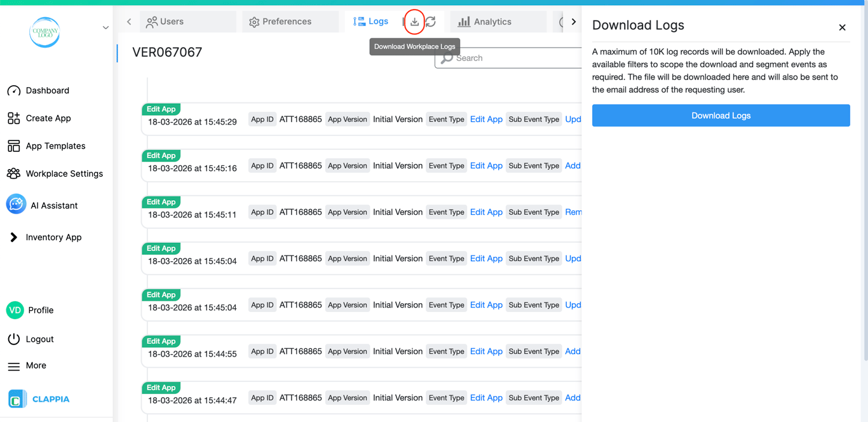Open Inventory App in the sidebar

(x=53, y=238)
